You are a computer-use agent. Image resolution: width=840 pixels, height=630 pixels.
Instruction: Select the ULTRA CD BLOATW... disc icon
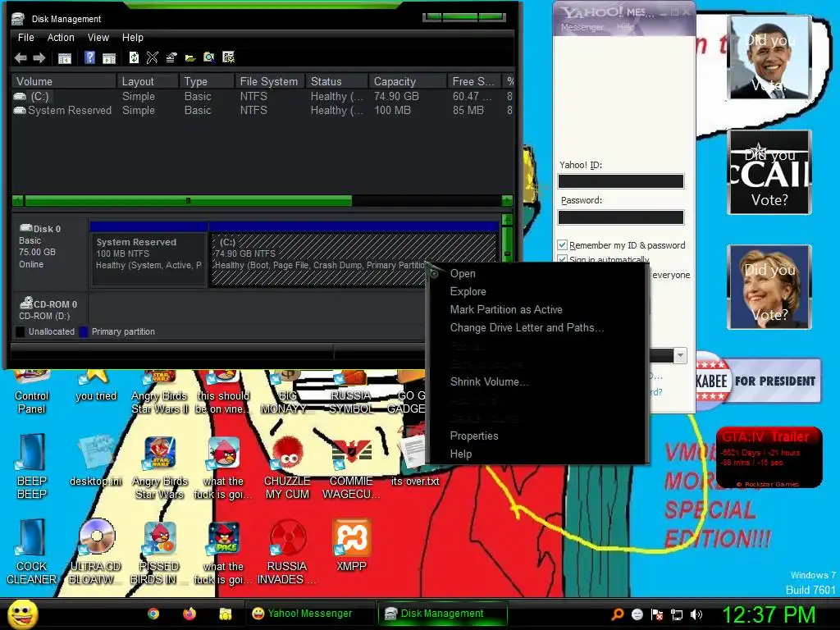pyautogui.click(x=96, y=552)
